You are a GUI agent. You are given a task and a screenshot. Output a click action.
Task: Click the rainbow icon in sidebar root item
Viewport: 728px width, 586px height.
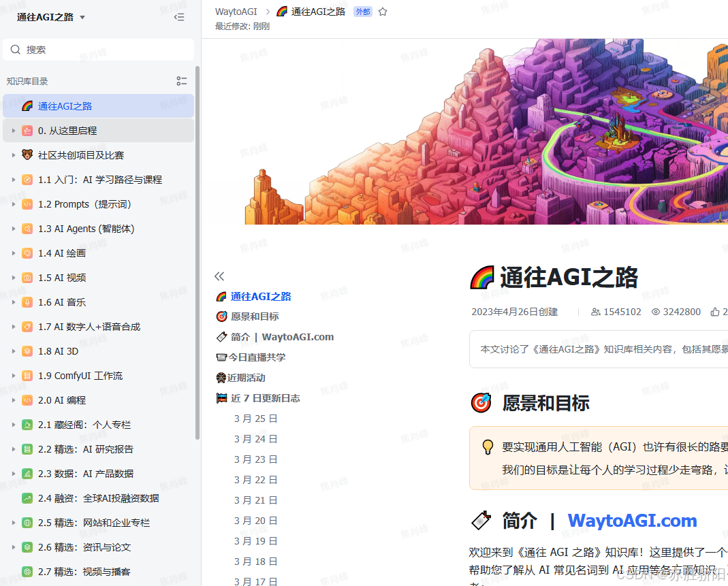[27, 106]
